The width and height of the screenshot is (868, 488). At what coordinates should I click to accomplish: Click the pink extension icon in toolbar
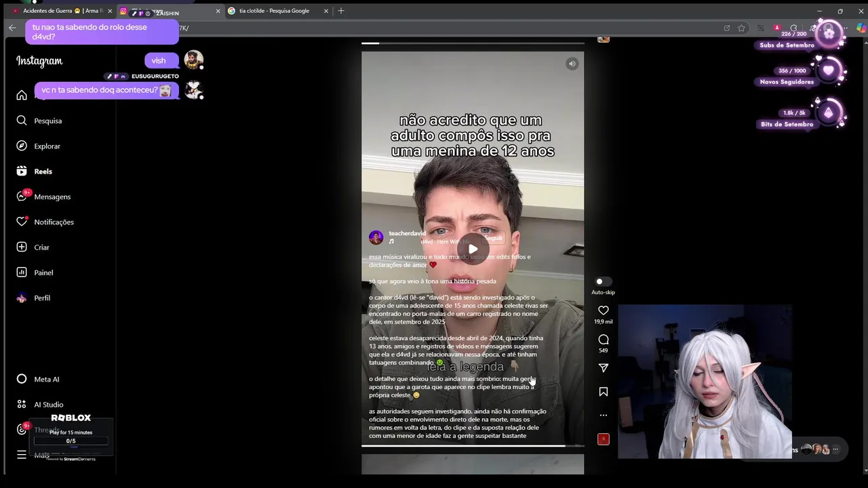click(x=777, y=28)
